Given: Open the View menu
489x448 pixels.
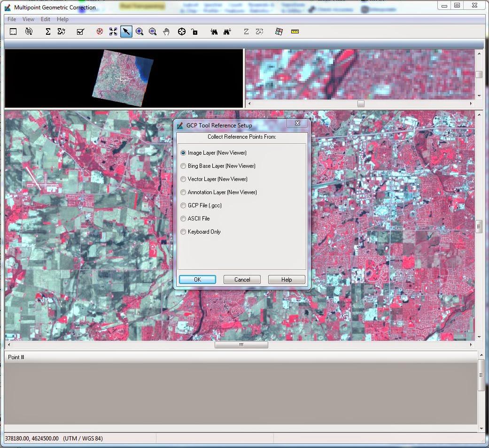Looking at the screenshot, I should [28, 19].
